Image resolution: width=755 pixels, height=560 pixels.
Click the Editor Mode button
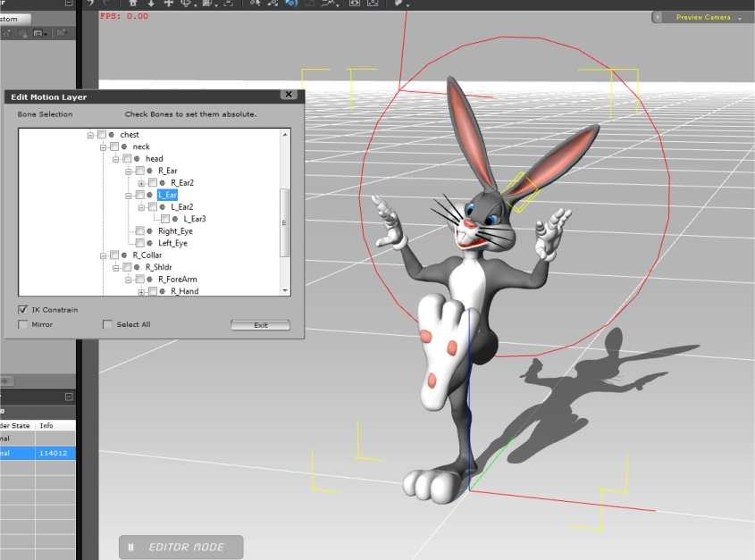[x=181, y=547]
